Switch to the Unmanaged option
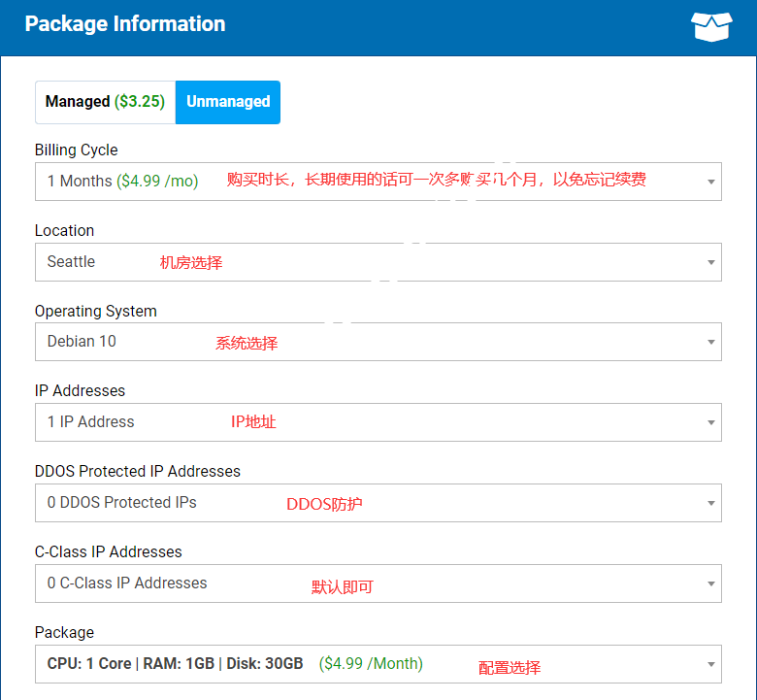This screenshot has width=757, height=700. point(228,102)
